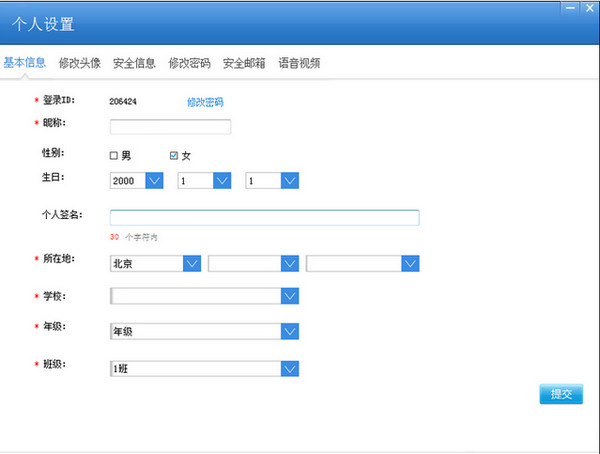Focus the 个人签名 signature text field
The width and height of the screenshot is (600, 454).
coord(264,218)
